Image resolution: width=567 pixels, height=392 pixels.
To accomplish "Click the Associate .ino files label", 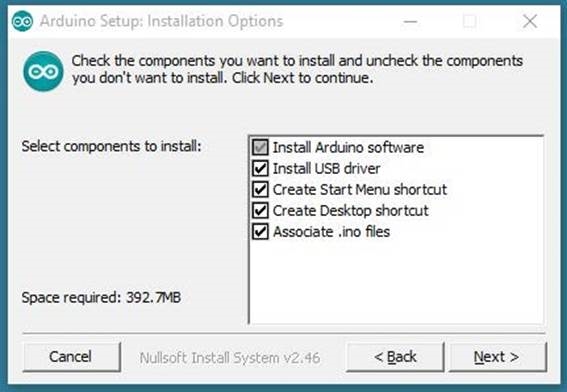I will [331, 231].
